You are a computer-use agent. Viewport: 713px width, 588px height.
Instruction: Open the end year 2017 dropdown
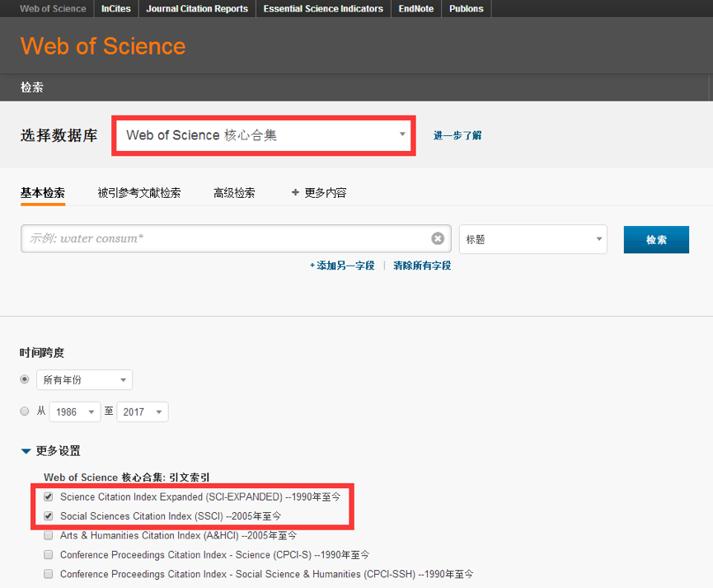click(142, 411)
